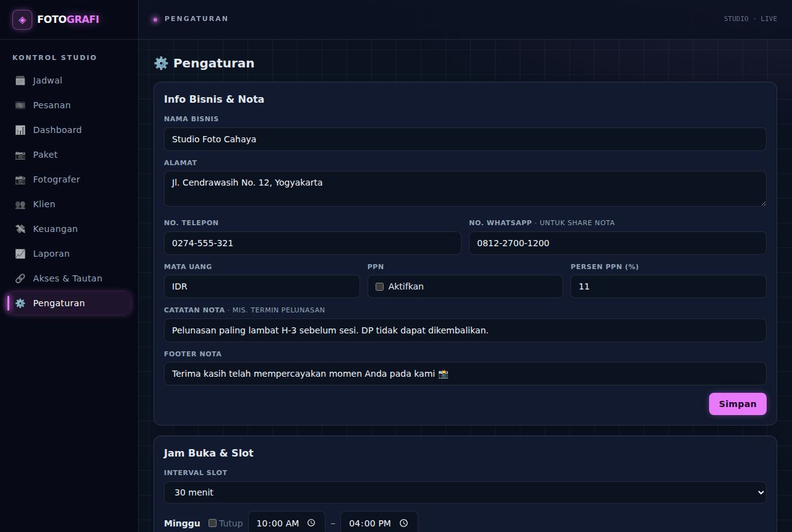The image size is (792, 532).
Task: Expand the Interval Slot dropdown
Action: click(x=465, y=492)
